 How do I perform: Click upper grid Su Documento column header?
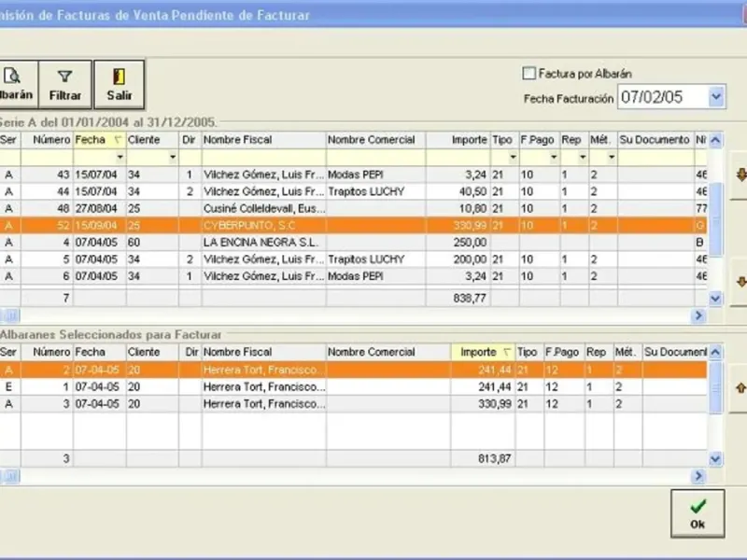click(655, 140)
